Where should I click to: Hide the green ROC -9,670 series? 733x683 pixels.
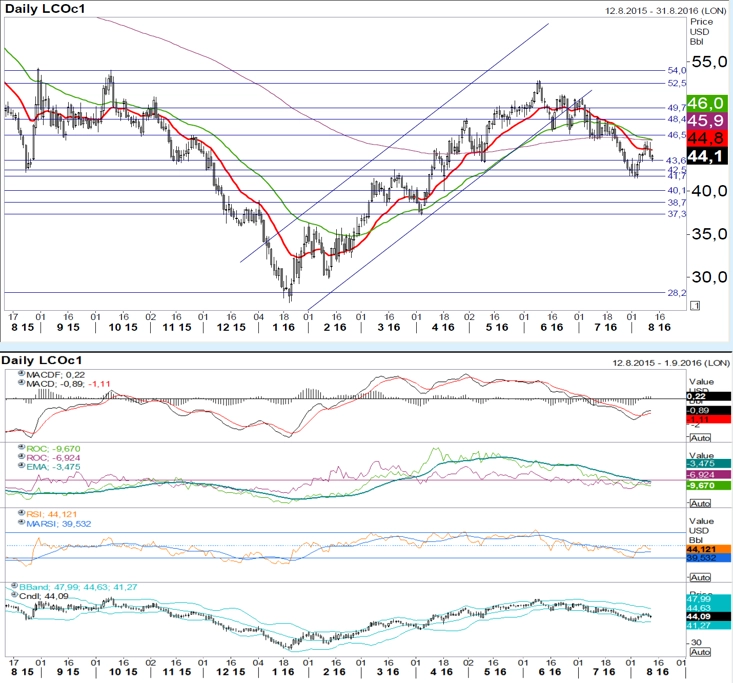[x=21, y=447]
